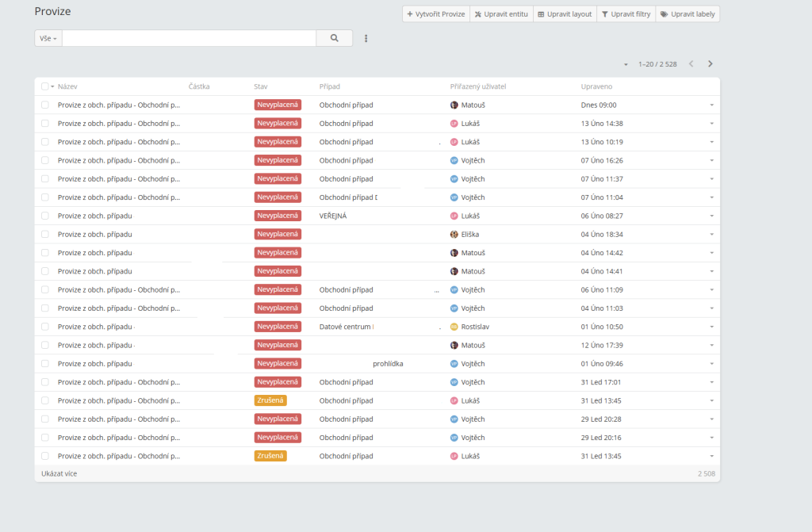Toggle the select-all checkbox in header
The image size is (812, 532).
(45, 86)
